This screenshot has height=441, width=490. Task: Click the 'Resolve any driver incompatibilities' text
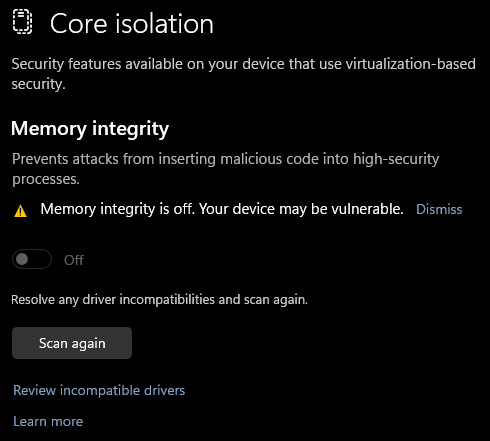(159, 300)
